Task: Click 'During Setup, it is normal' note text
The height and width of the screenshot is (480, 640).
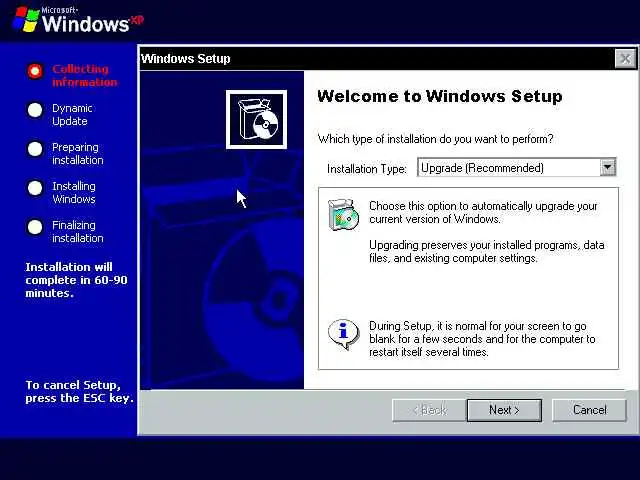Action: pyautogui.click(x=482, y=339)
